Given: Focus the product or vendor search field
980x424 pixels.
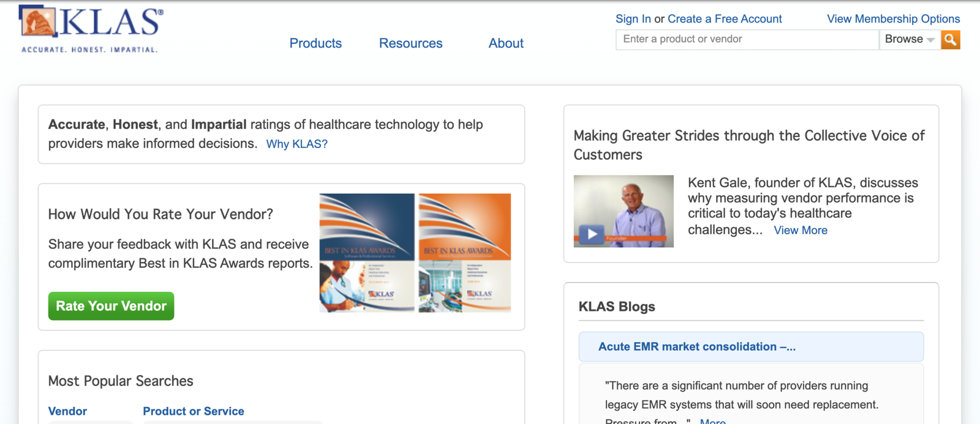Looking at the screenshot, I should (747, 39).
